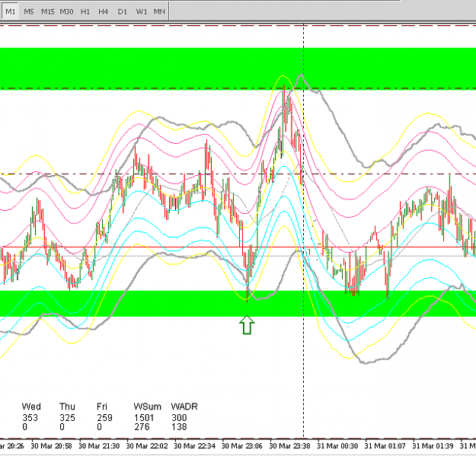Change chart period to H4
The height and width of the screenshot is (456, 476).
104,12
